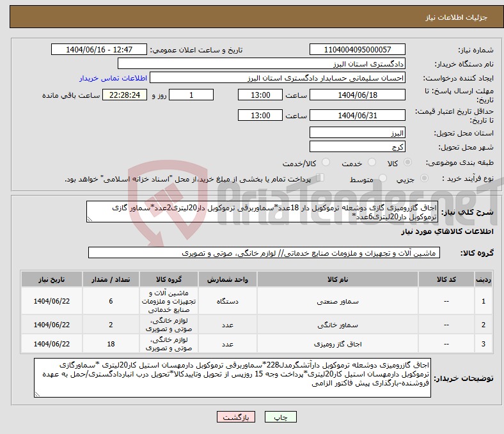Click the resize handle of شرح کلی نیاز box
Screen dimensions: 504x434
tap(90, 219)
